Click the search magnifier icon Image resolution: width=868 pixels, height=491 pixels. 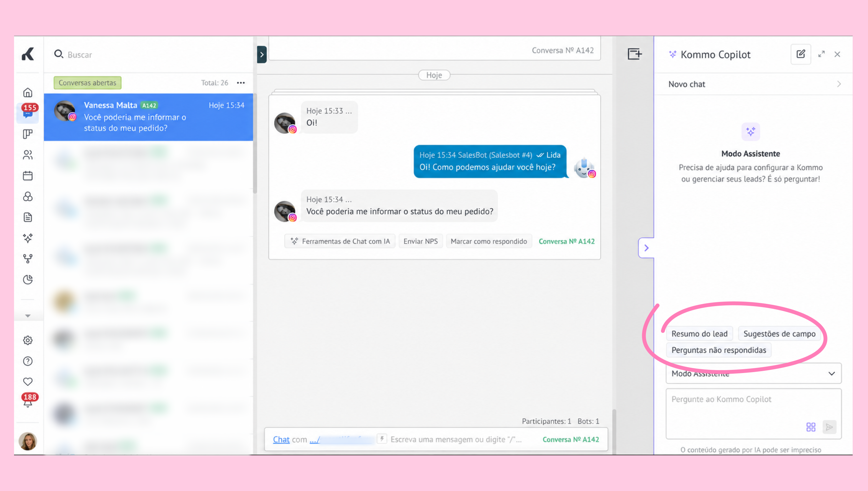click(x=59, y=54)
